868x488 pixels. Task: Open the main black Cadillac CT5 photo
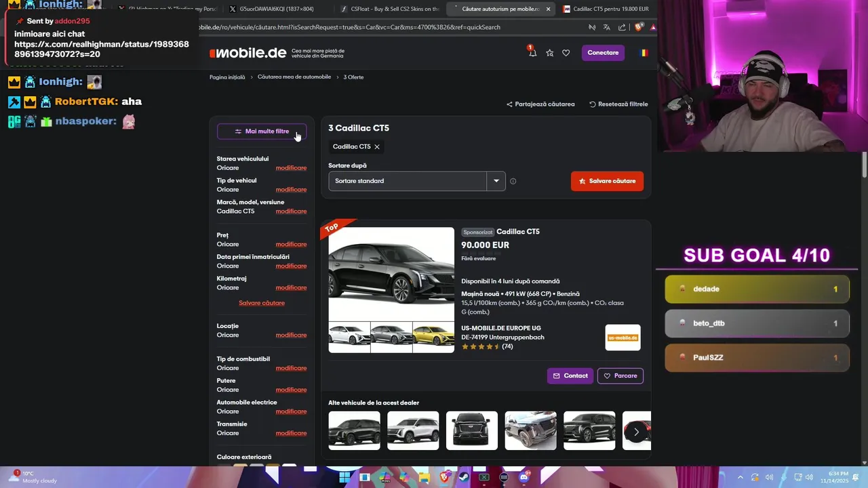[x=391, y=274]
